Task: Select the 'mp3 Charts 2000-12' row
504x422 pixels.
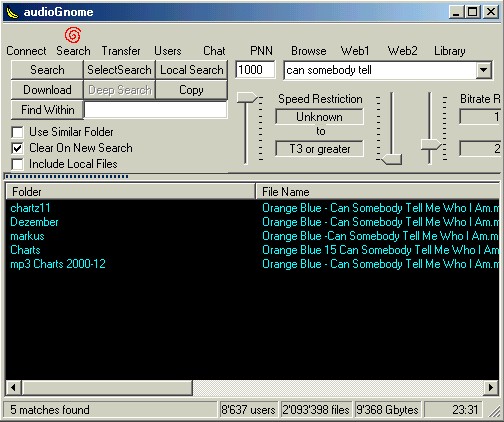Action: tap(58, 264)
